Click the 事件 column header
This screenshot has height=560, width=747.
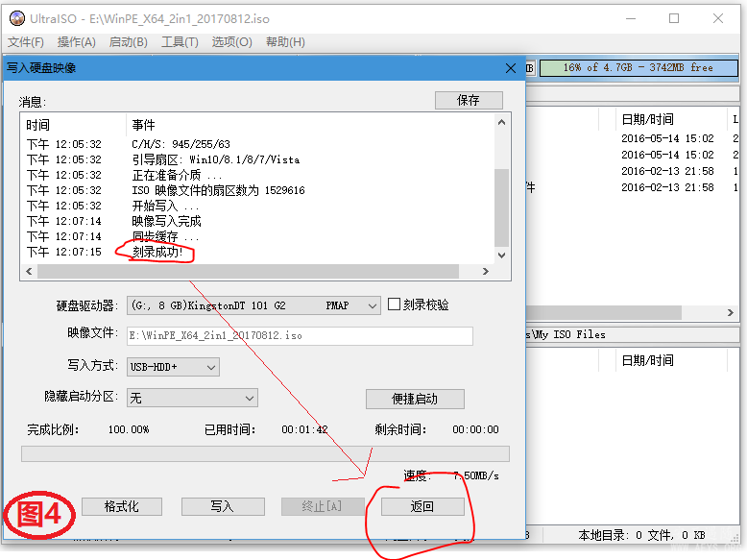click(143, 125)
